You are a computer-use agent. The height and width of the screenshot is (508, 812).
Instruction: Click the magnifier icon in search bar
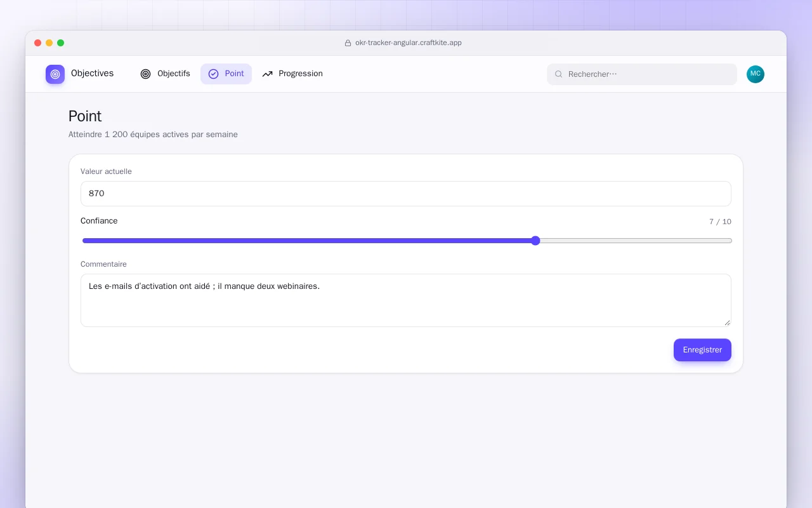pos(559,74)
